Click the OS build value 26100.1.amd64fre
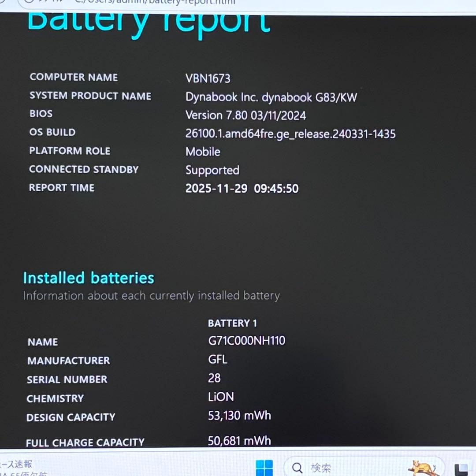The image size is (476, 476). point(290,134)
